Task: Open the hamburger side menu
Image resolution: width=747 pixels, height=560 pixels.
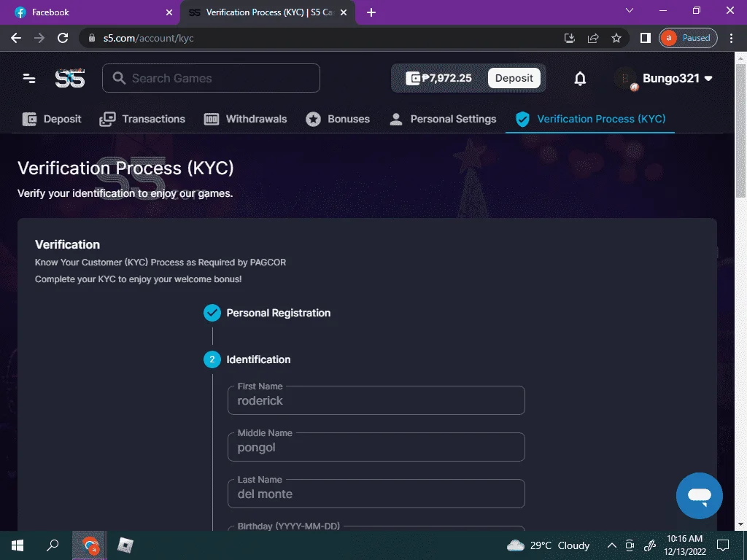Action: click(29, 78)
